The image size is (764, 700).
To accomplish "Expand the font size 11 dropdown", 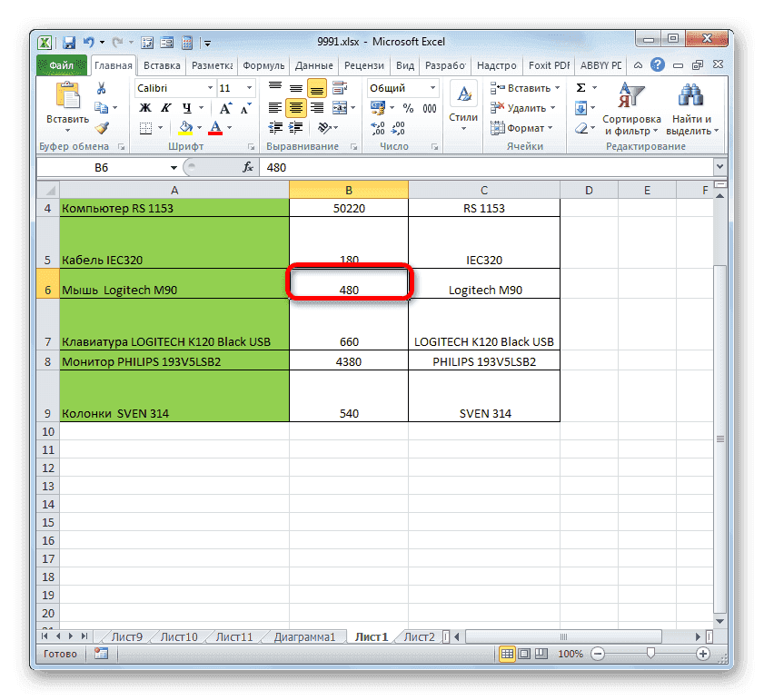I will click(x=249, y=86).
